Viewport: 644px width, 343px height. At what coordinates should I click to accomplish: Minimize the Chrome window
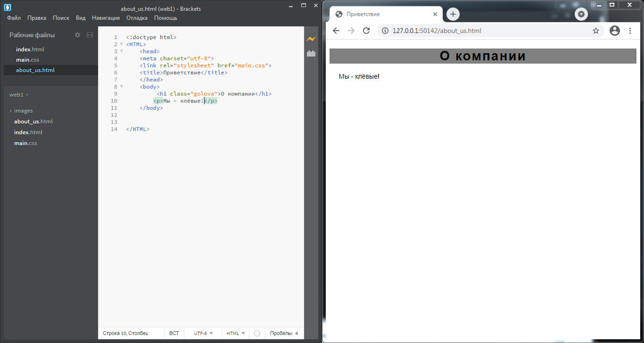click(599, 4)
